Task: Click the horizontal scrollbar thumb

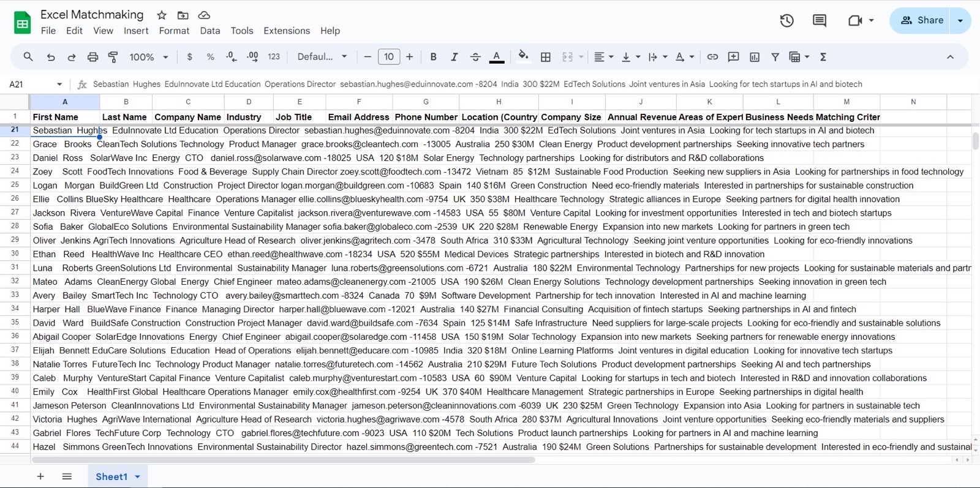Action: (284, 459)
